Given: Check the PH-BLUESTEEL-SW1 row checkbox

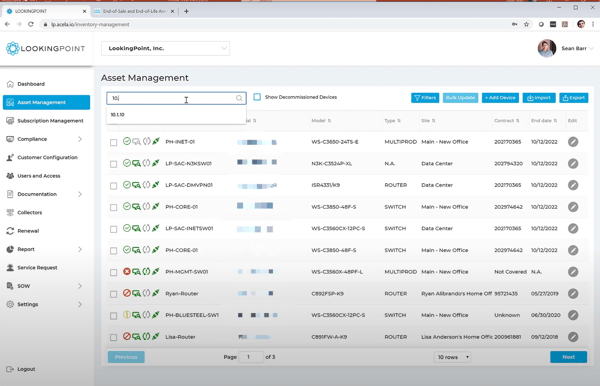Looking at the screenshot, I should [114, 316].
